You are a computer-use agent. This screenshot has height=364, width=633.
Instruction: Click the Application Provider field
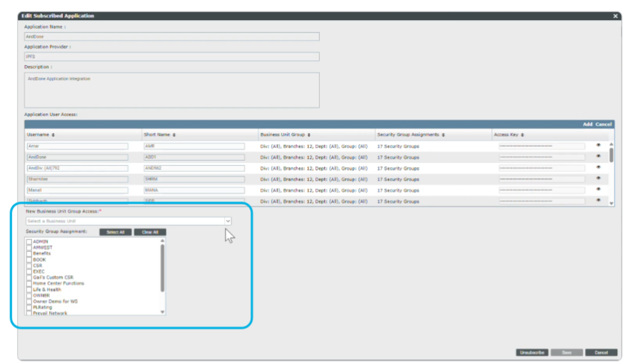pyautogui.click(x=172, y=57)
